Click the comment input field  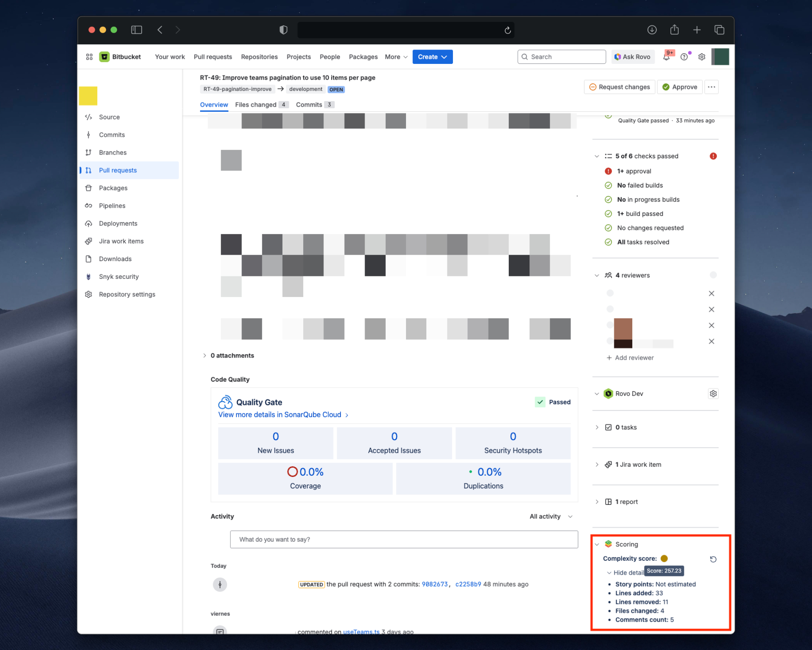(x=403, y=539)
